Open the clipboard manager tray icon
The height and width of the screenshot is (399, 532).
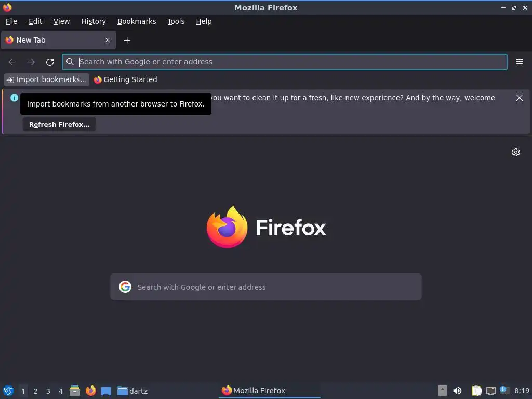pos(477,391)
